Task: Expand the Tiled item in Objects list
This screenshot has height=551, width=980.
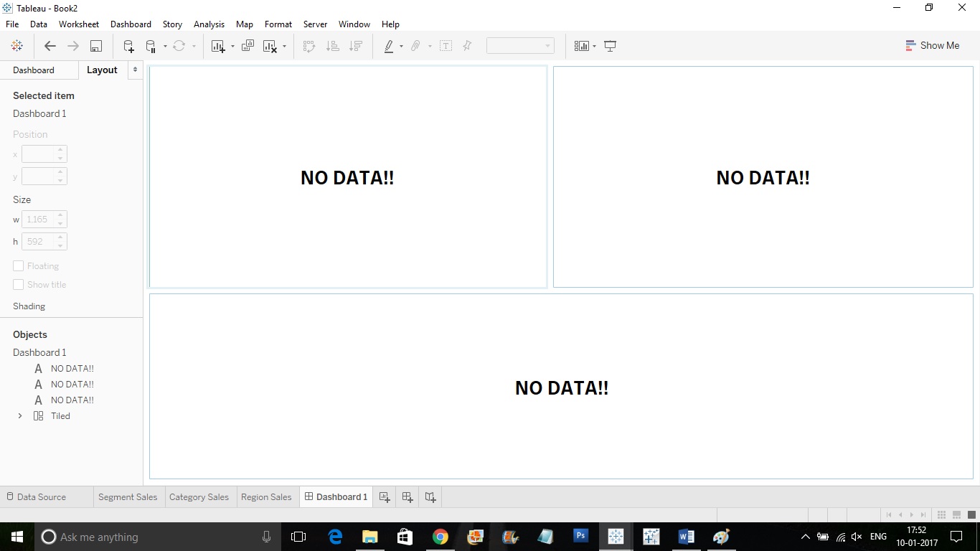Action: (19, 415)
